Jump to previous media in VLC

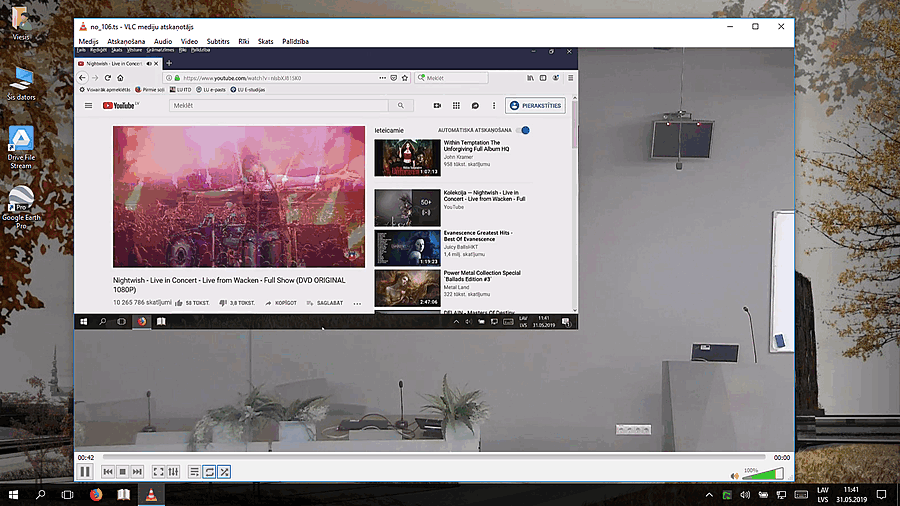(x=107, y=472)
